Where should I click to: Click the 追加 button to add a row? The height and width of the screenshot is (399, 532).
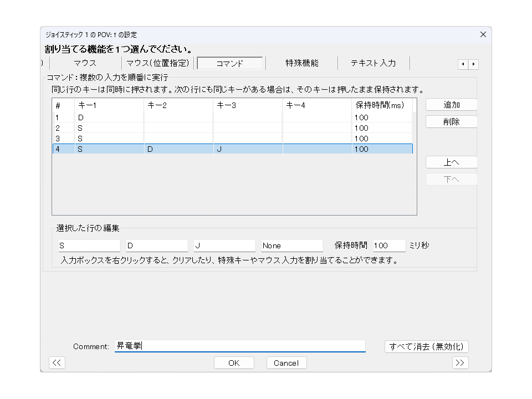coord(451,105)
